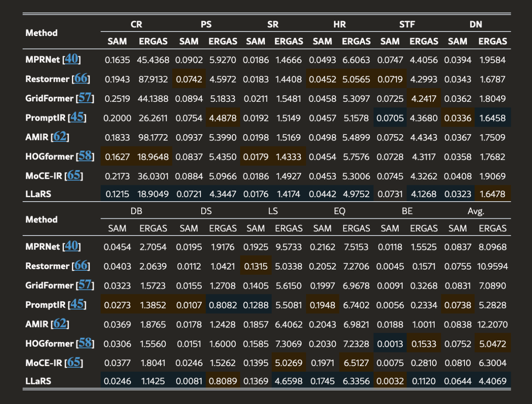532x404 pixels.
Task: Open GridFormer citation 57 in bottom table
Action: (x=85, y=285)
